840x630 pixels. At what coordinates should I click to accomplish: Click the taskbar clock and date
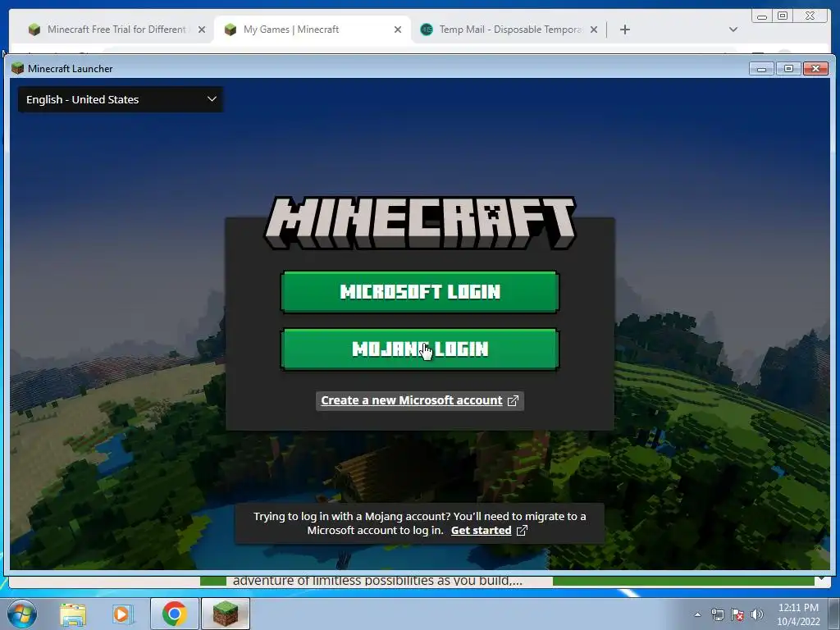(x=798, y=614)
